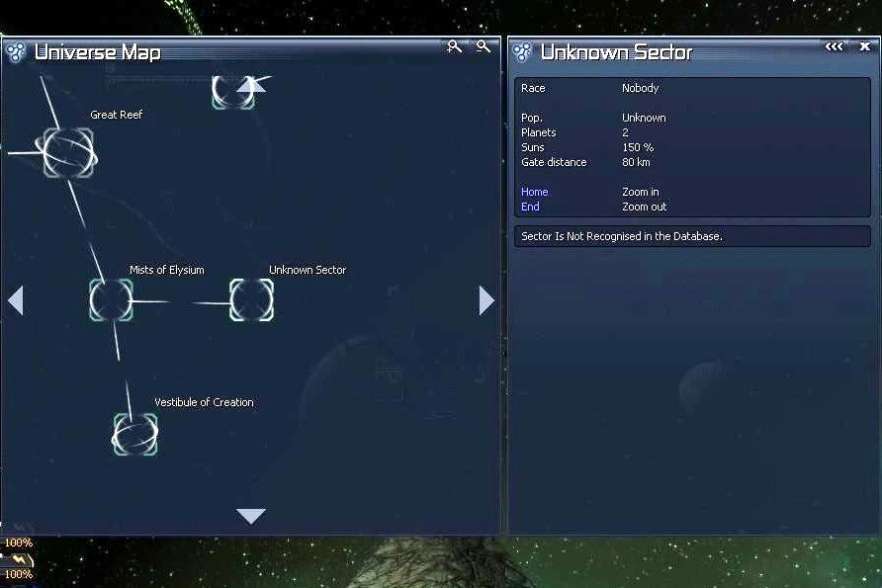Click the zoom out magnifier on Universe Map
The image size is (882, 588).
click(x=484, y=46)
